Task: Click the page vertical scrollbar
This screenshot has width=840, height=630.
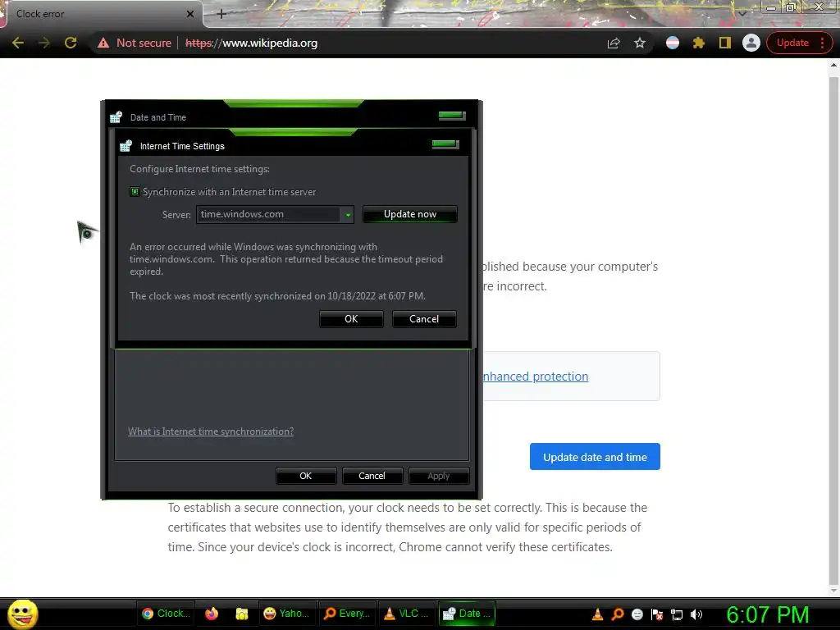Action: pos(833,332)
